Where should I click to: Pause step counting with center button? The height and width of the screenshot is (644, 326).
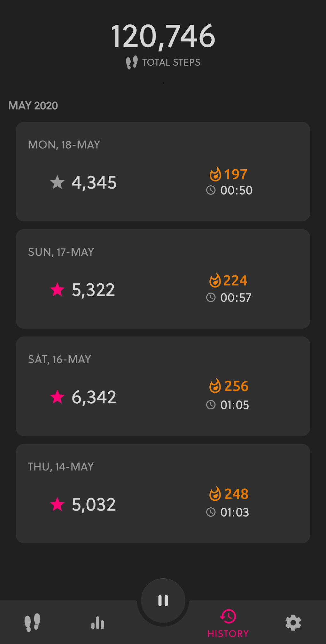click(163, 600)
